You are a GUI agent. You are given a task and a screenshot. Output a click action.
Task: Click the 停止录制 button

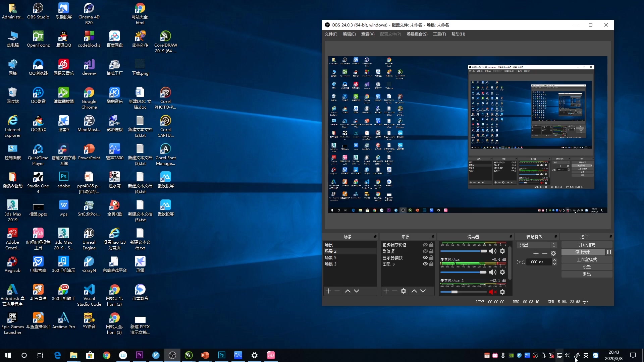coord(583,252)
